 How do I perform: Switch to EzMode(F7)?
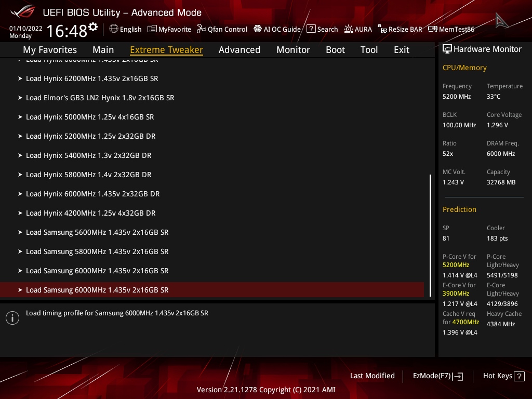(437, 376)
